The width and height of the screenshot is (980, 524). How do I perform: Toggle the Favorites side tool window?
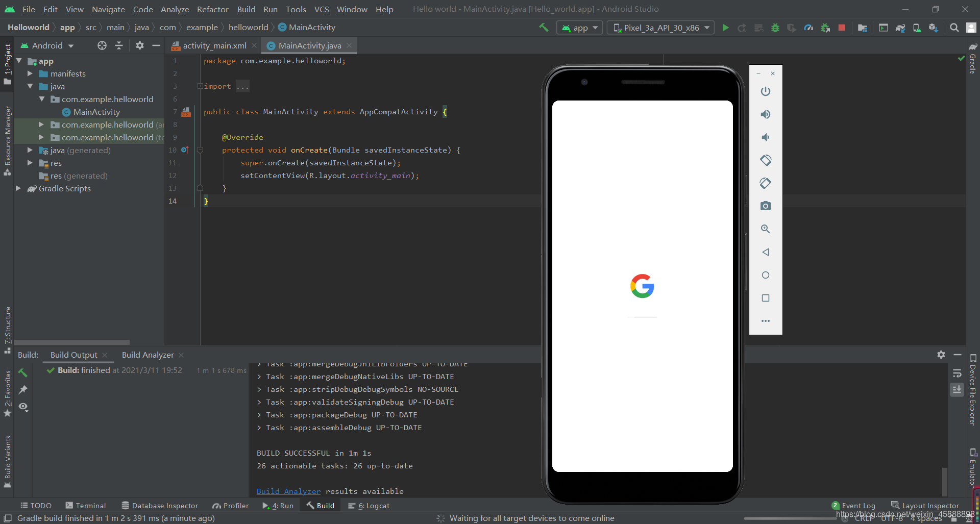coord(7,393)
